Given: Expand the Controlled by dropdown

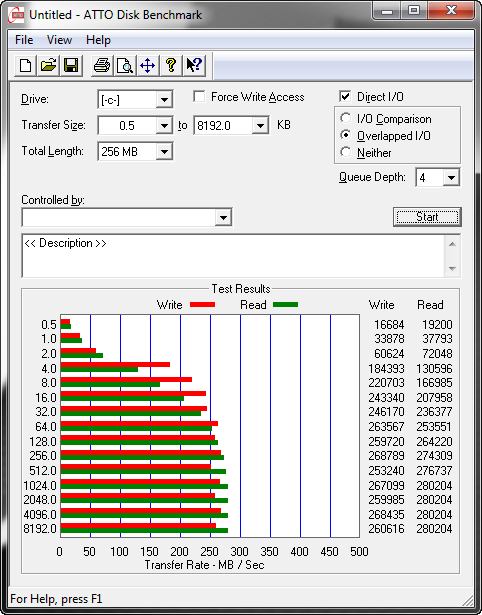Looking at the screenshot, I should tap(223, 217).
